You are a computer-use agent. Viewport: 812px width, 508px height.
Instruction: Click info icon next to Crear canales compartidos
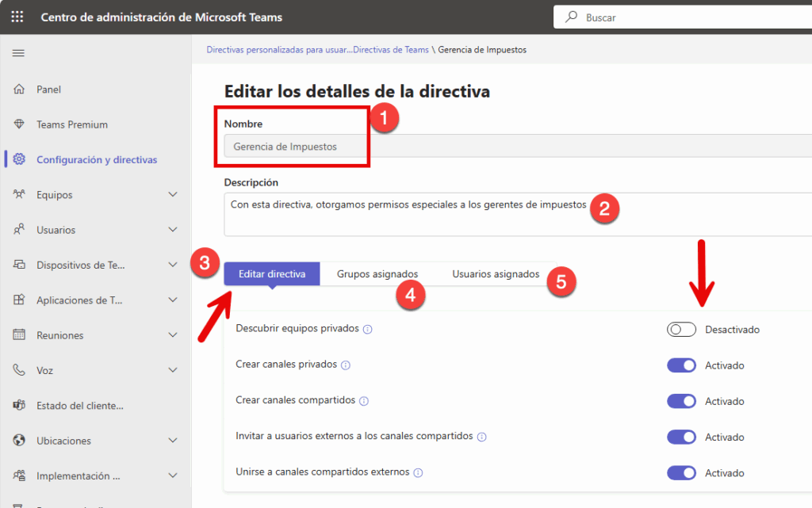tap(364, 401)
